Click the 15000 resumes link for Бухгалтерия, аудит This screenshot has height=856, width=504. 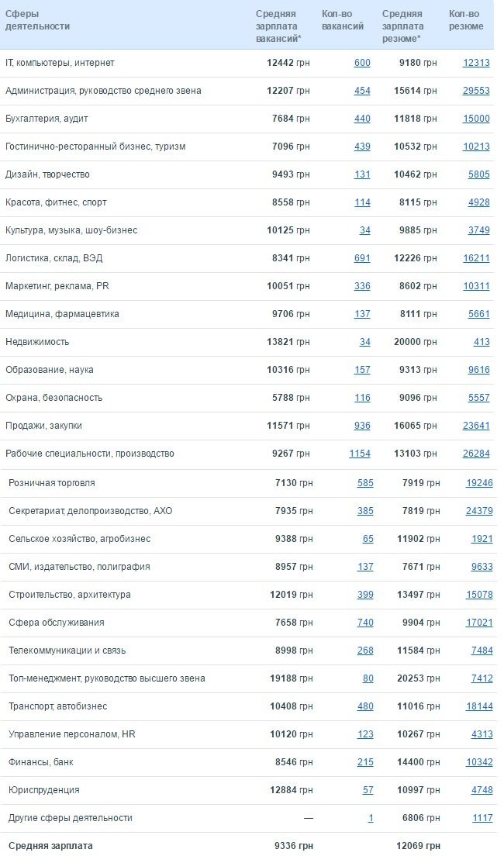pos(476,119)
